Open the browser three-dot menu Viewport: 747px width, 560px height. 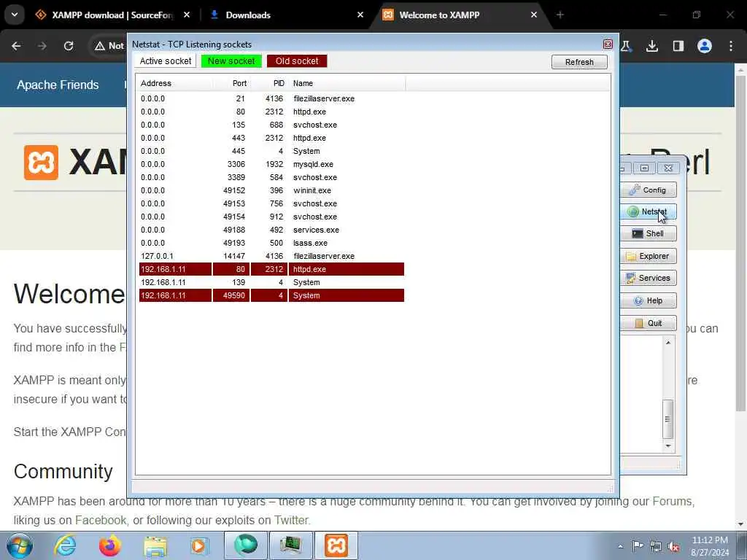point(731,46)
